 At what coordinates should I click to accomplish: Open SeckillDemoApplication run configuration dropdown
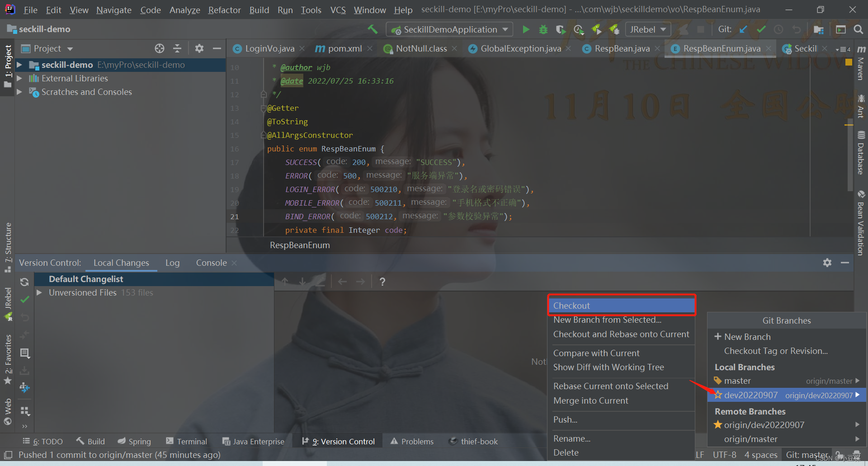pyautogui.click(x=450, y=29)
